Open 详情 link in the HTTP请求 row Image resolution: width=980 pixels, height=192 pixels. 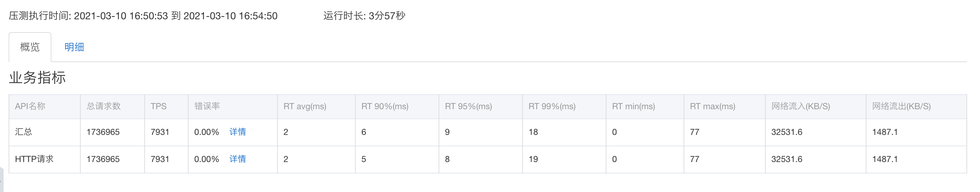[237, 159]
